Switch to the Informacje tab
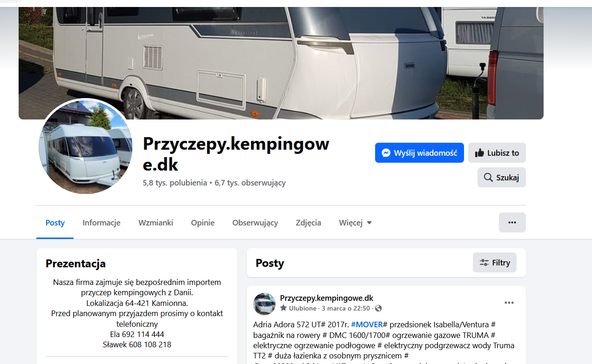This screenshot has width=592, height=364. pos(101,223)
